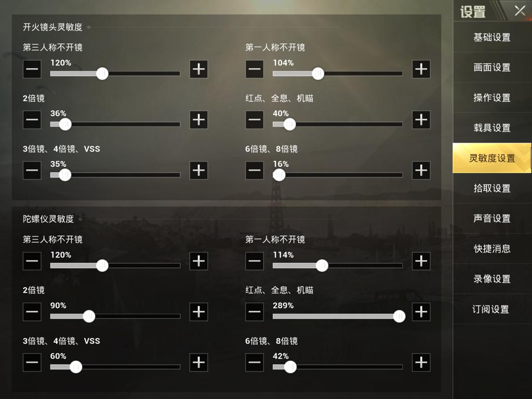Decrease 第一人称不开镜 fire sensitivity
The height and width of the screenshot is (399, 532).
click(x=254, y=69)
